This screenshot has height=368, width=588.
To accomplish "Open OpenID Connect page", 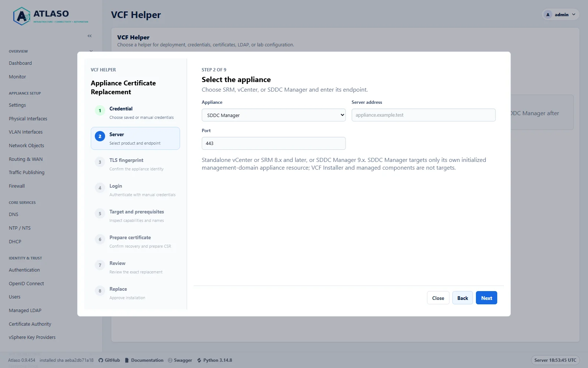I will click(x=26, y=284).
